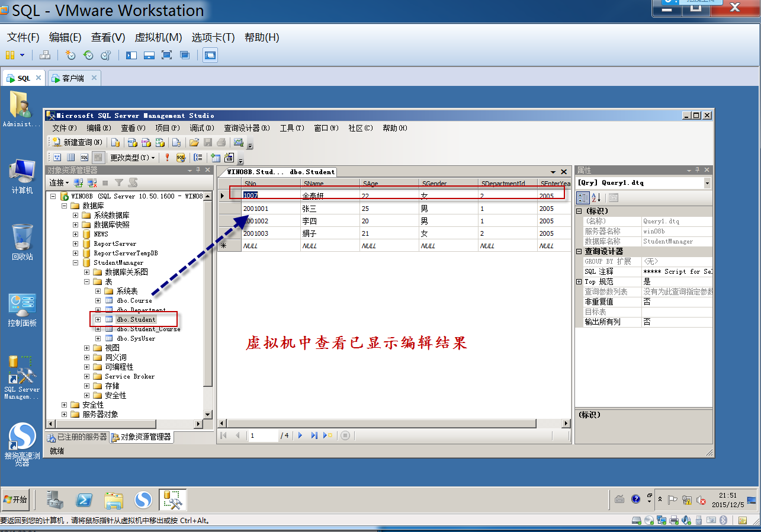Screen dimensions: 761x532
Task: Expand the dbo.Course table node
Action: click(x=98, y=300)
